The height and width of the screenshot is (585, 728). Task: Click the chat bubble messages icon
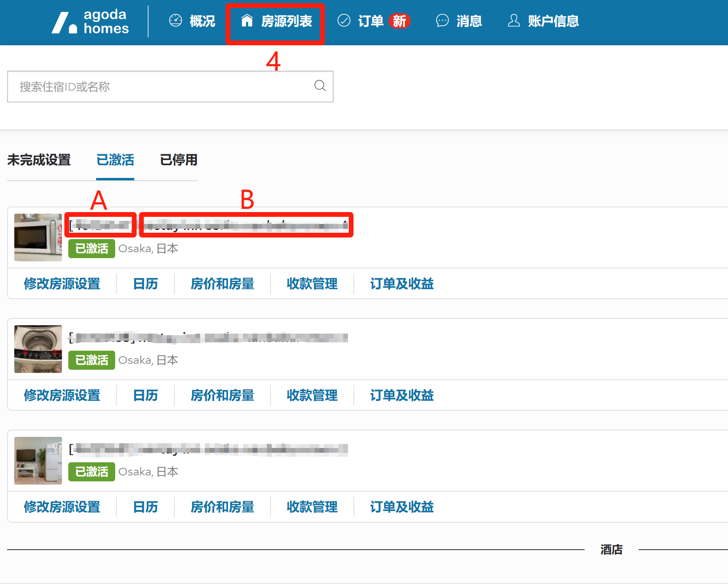pos(442,20)
